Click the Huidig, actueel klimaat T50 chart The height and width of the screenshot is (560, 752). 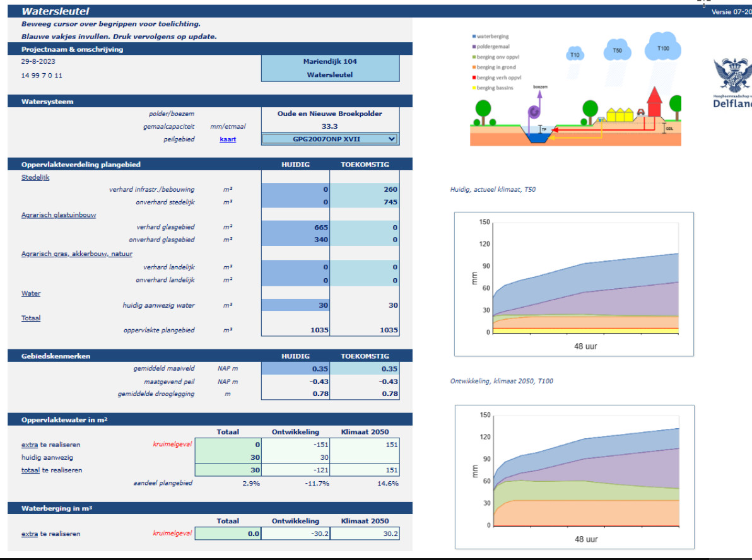tap(574, 284)
